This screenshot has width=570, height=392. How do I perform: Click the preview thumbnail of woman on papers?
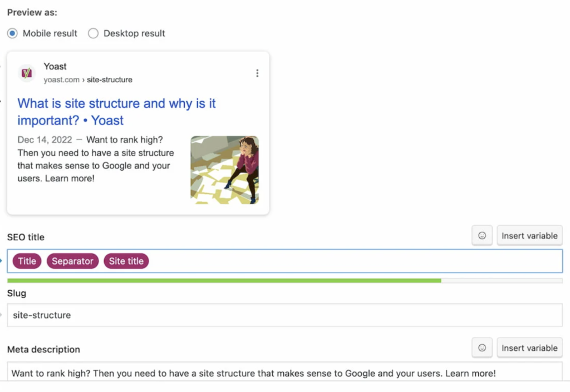[224, 170]
